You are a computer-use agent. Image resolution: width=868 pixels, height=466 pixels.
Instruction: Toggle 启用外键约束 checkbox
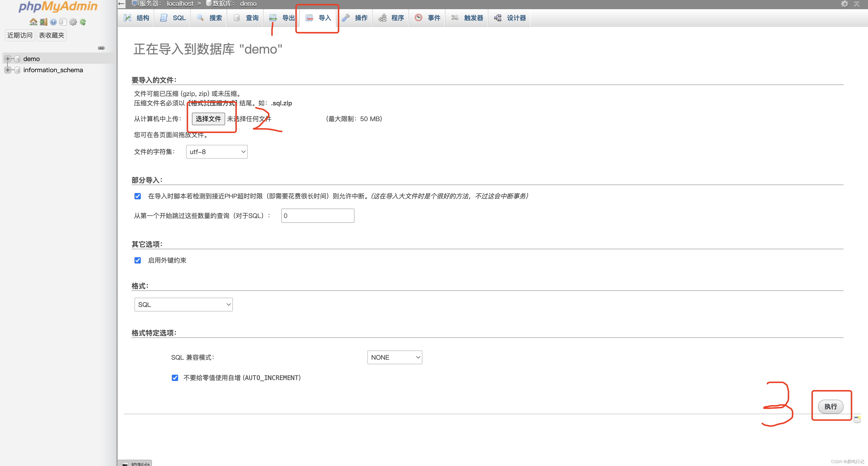point(137,260)
